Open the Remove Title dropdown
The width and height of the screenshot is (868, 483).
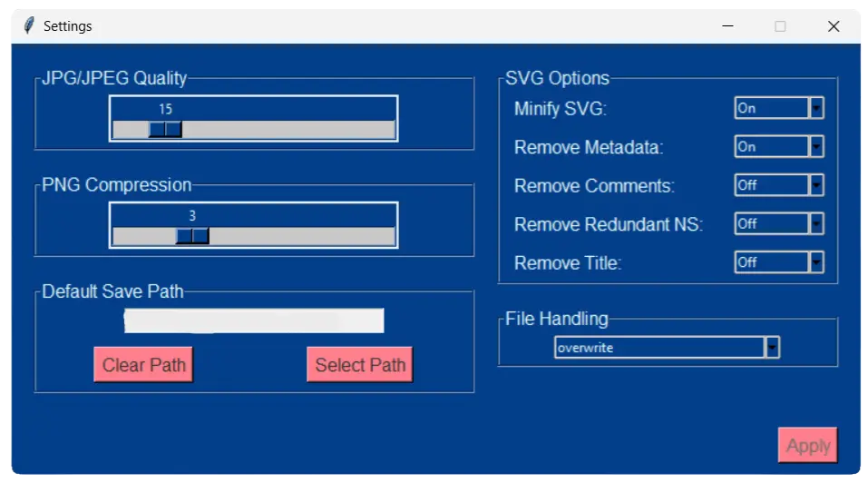pyautogui.click(x=779, y=262)
